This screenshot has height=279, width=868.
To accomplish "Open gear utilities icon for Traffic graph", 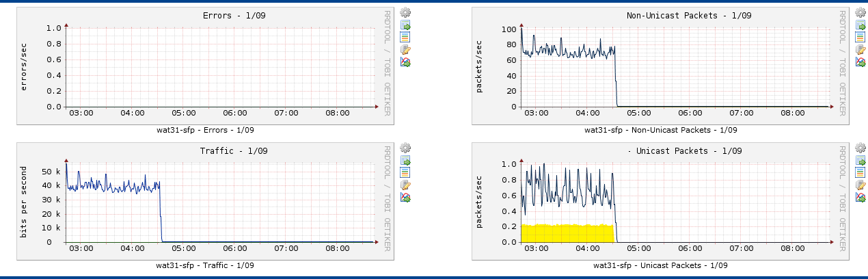I will click(405, 148).
